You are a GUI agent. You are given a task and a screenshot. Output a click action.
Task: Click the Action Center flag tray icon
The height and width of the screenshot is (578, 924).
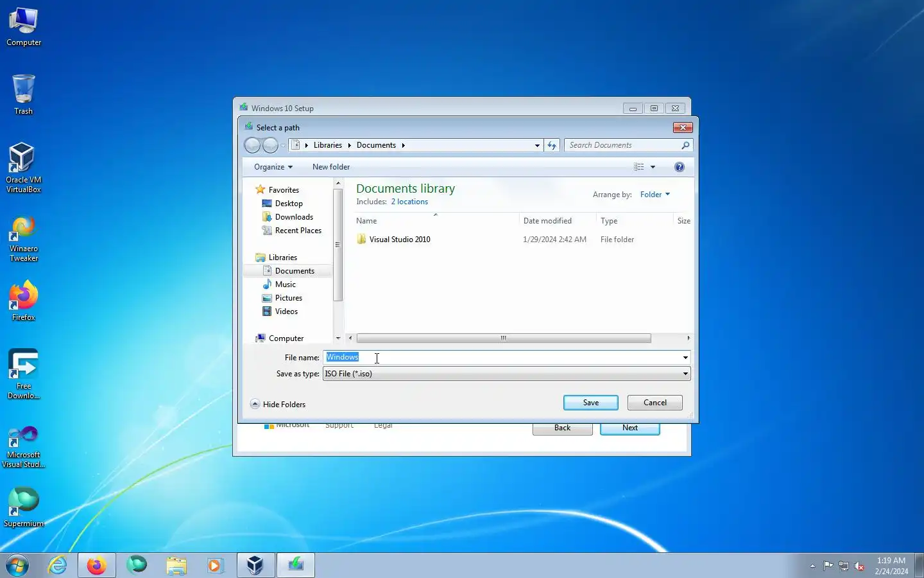[828, 566]
